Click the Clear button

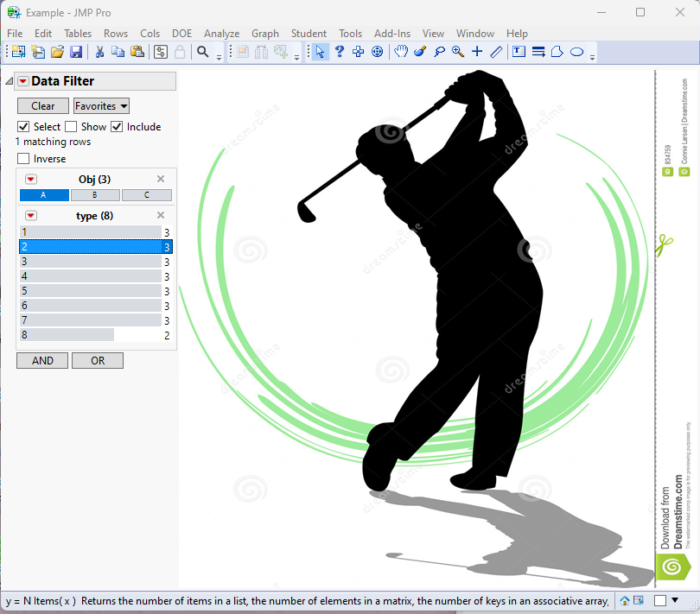(43, 106)
